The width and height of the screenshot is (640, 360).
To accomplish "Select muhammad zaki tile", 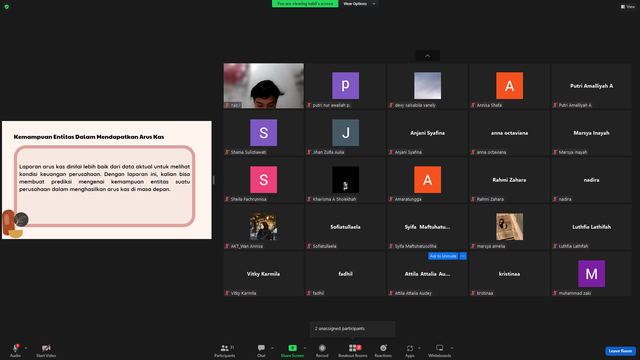I will pos(591,273).
